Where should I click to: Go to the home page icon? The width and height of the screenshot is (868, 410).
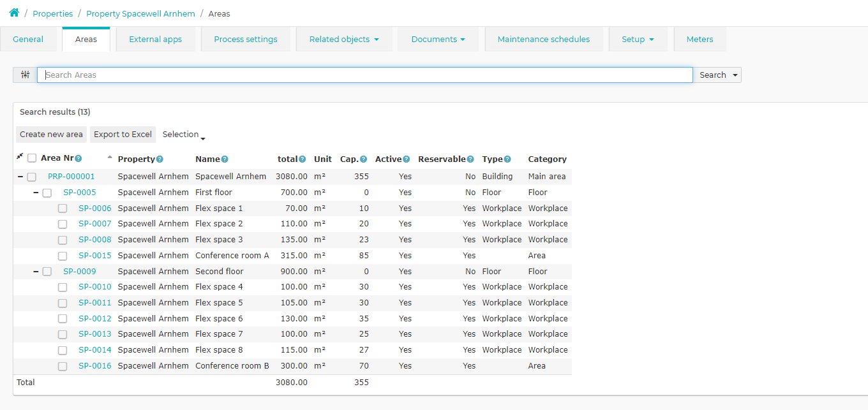[14, 13]
